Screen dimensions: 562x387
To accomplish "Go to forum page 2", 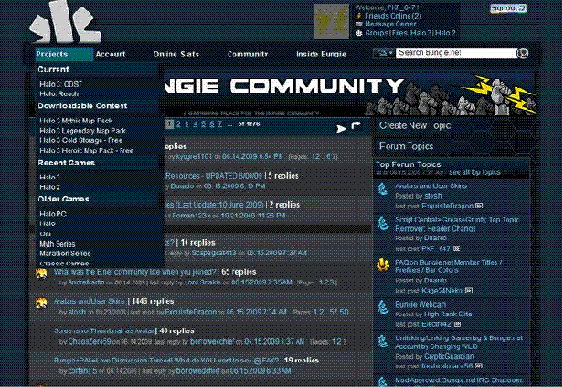I will tap(178, 124).
